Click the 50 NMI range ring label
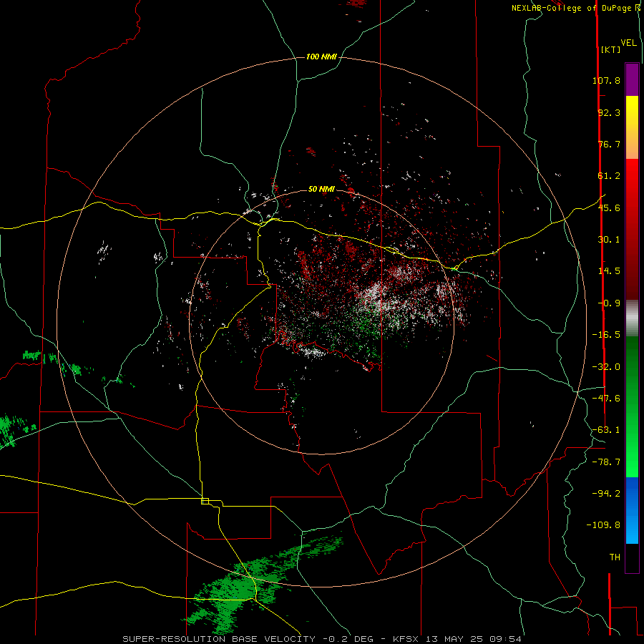Viewport: 644px width, 644px height. 321,189
